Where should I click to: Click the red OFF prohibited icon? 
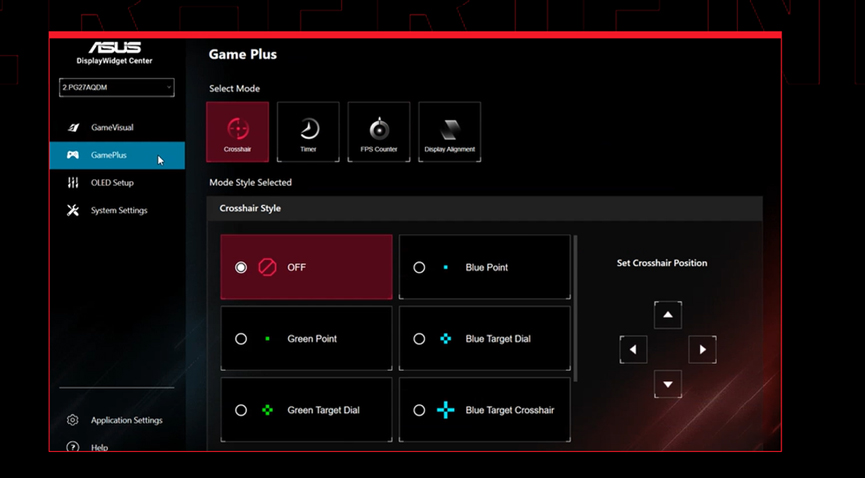pos(268,267)
